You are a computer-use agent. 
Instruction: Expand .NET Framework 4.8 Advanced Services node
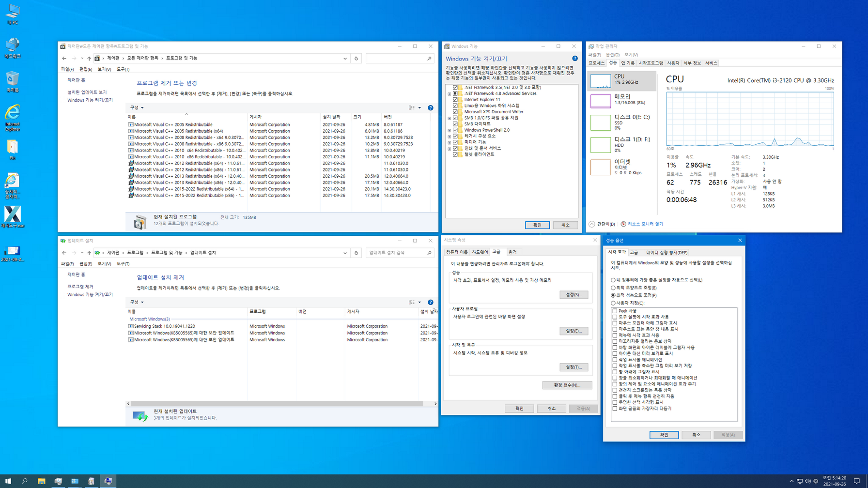pyautogui.click(x=449, y=94)
